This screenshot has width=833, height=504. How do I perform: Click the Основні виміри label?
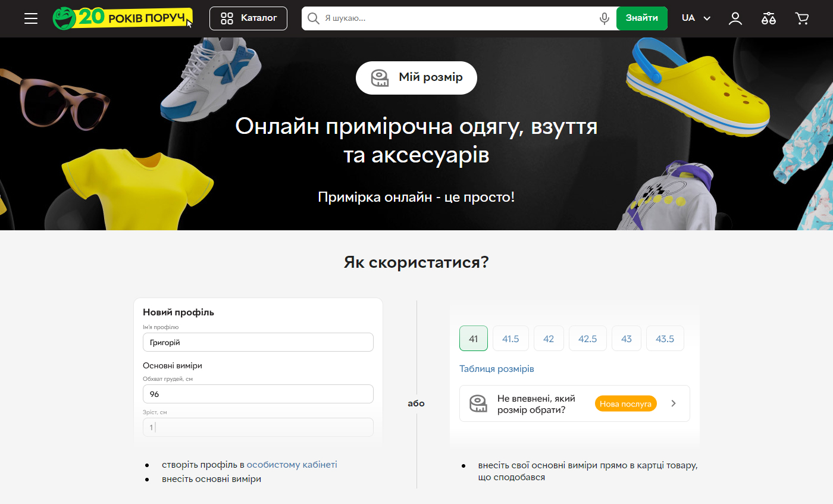[173, 365]
